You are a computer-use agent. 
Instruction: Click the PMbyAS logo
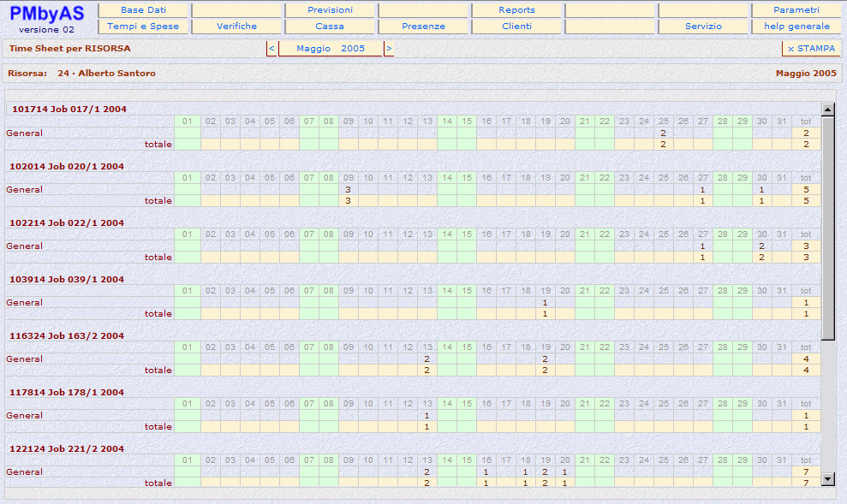pyautogui.click(x=47, y=14)
